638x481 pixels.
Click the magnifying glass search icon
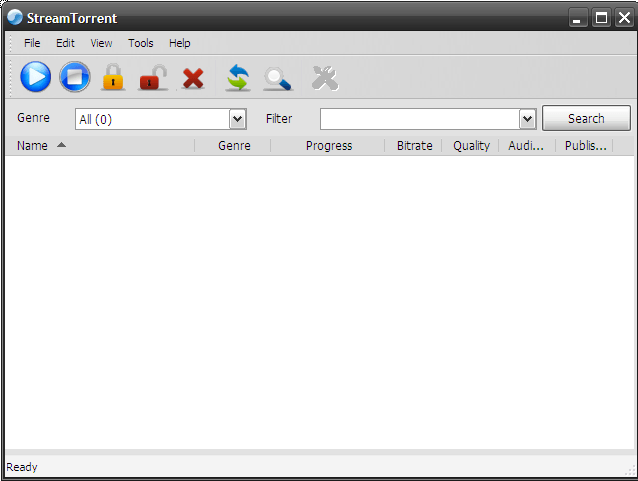277,78
